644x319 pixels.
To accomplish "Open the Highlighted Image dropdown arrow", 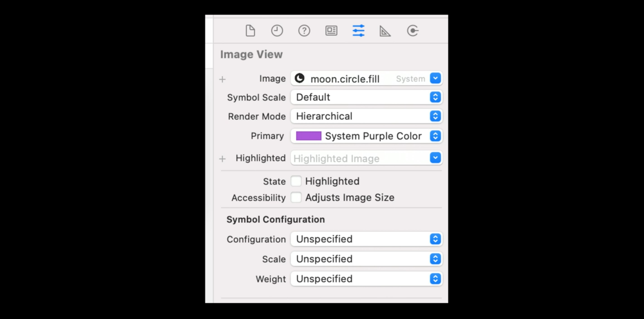I will point(435,158).
